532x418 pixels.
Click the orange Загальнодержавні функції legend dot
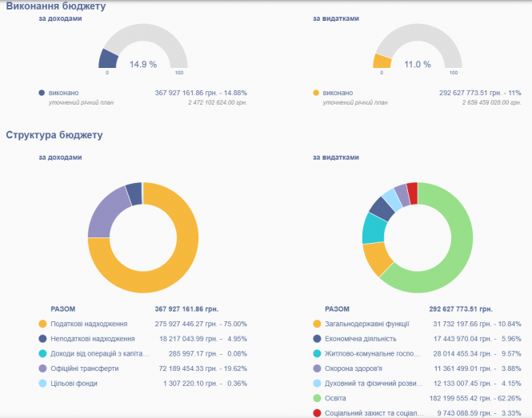click(318, 324)
